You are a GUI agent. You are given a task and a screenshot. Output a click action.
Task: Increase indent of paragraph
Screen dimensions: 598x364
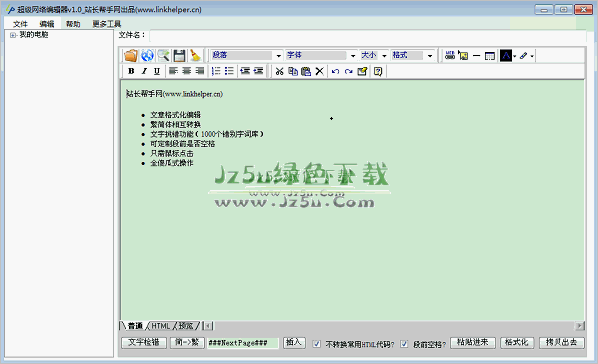click(x=258, y=71)
